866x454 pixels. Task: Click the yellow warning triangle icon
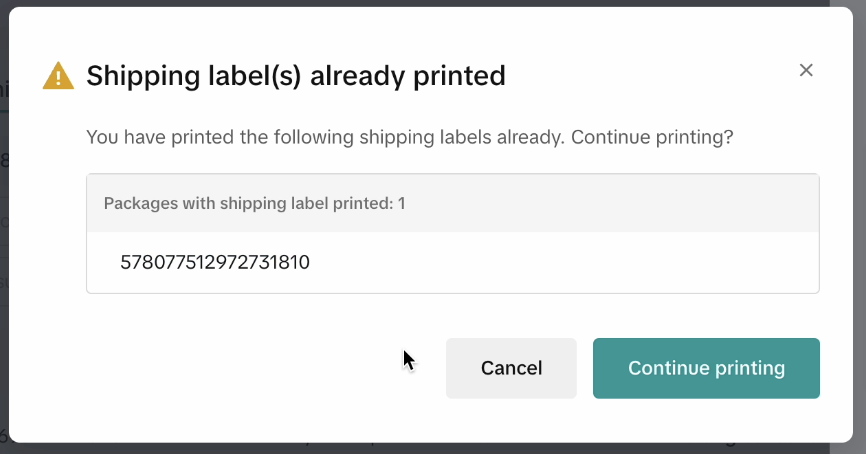(x=58, y=76)
